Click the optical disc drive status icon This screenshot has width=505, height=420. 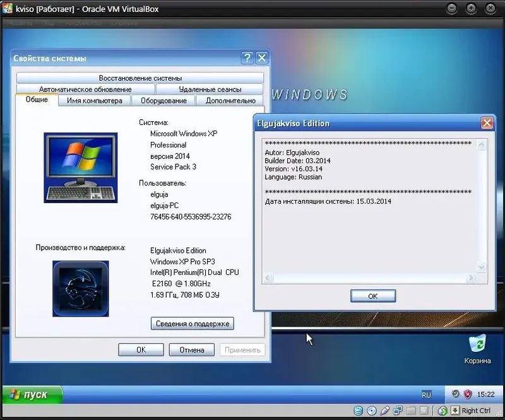point(372,411)
